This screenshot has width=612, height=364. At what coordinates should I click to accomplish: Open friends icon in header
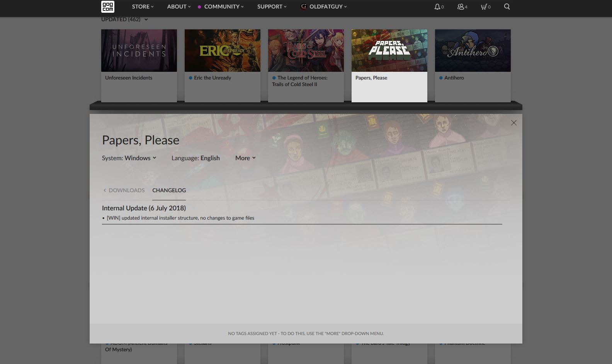click(x=461, y=7)
